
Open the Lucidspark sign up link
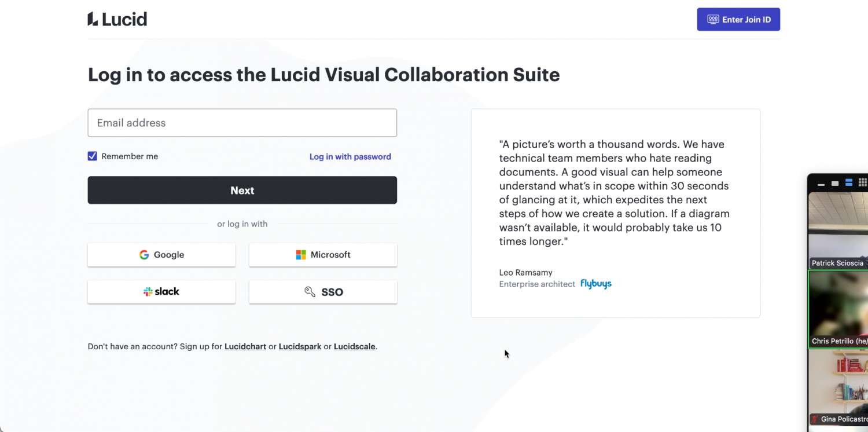click(300, 346)
